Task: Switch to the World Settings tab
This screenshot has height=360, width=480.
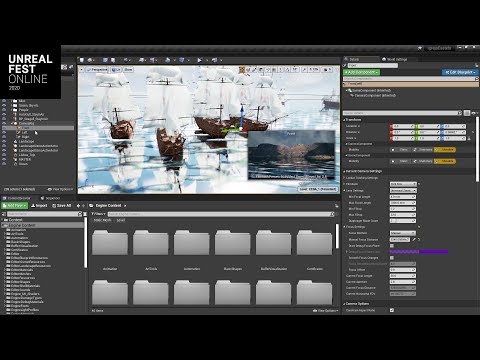Action: coord(395,59)
